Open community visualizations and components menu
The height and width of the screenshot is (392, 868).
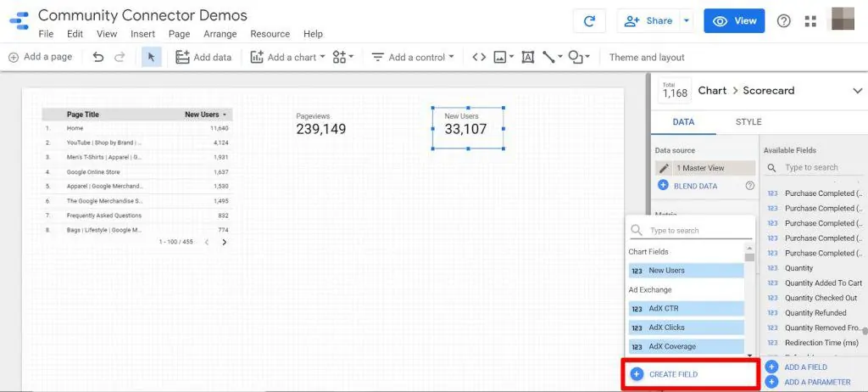click(342, 57)
